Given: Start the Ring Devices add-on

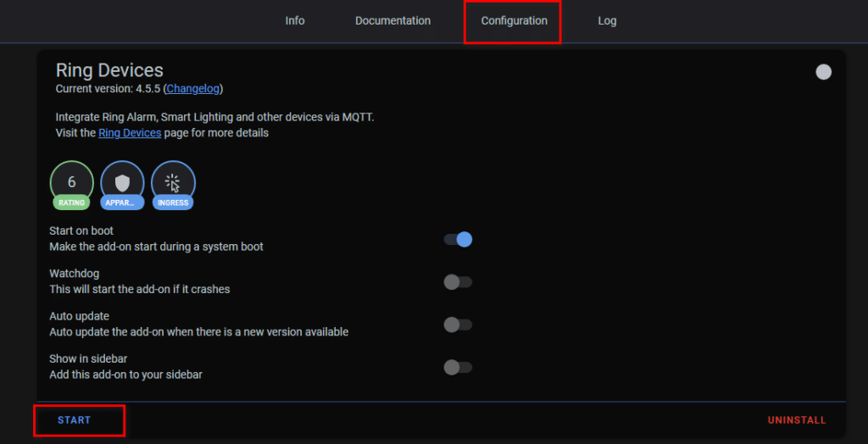Looking at the screenshot, I should click(75, 420).
